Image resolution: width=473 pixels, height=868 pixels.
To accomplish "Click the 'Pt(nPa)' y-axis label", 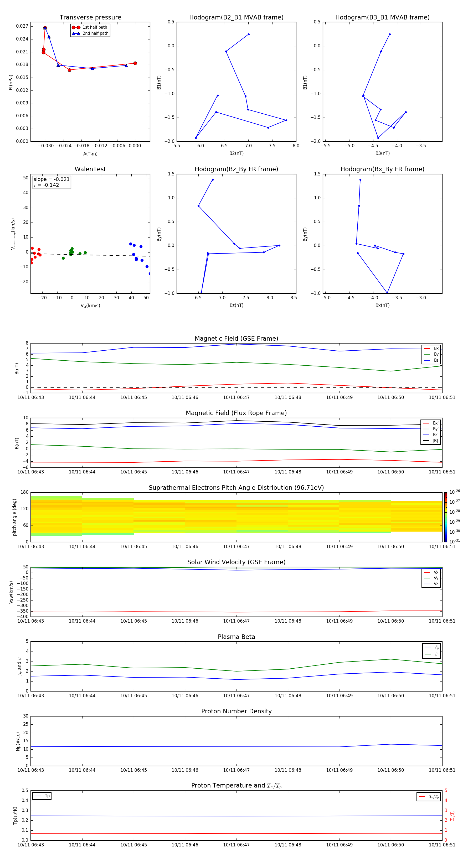I will coord(11,82).
